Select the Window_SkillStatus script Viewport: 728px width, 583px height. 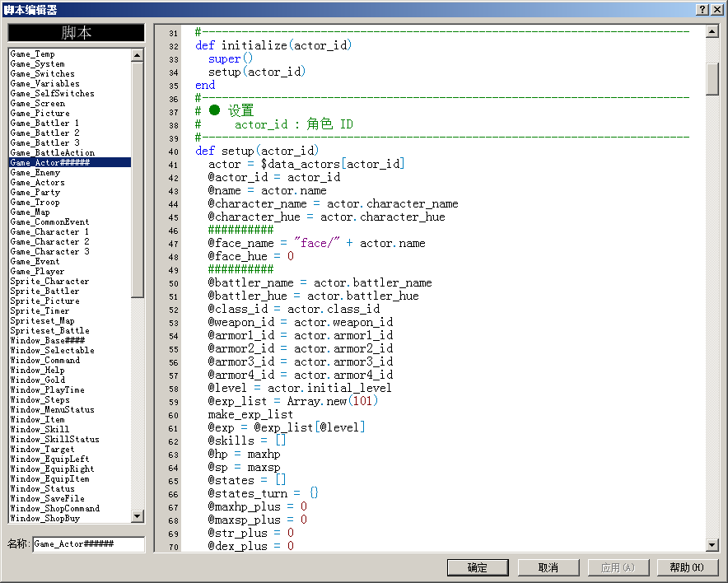click(70, 439)
